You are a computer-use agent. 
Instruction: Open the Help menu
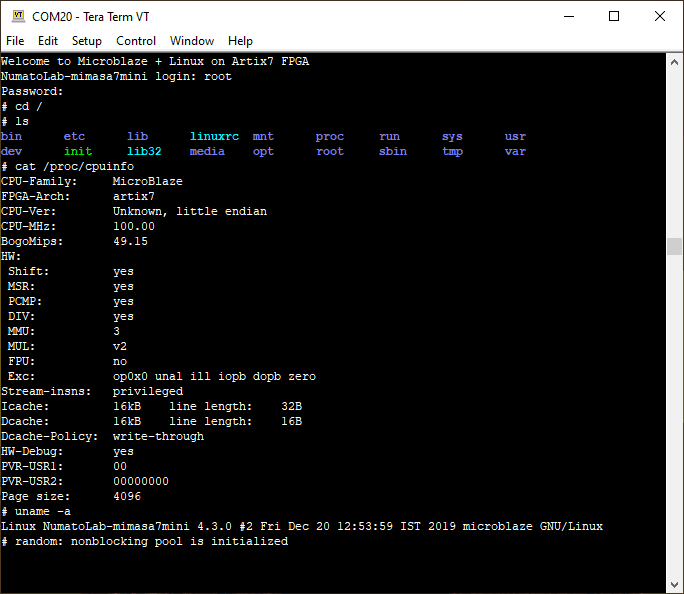point(240,41)
